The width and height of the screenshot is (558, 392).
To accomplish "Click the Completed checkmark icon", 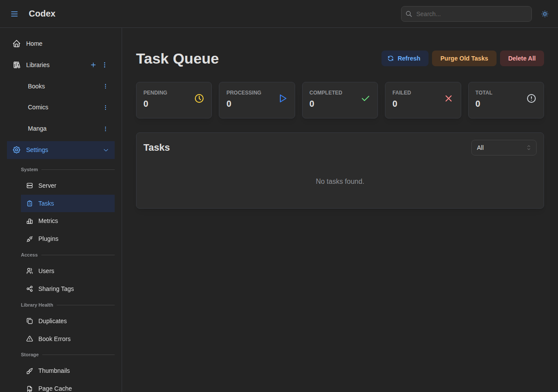I will (365, 98).
